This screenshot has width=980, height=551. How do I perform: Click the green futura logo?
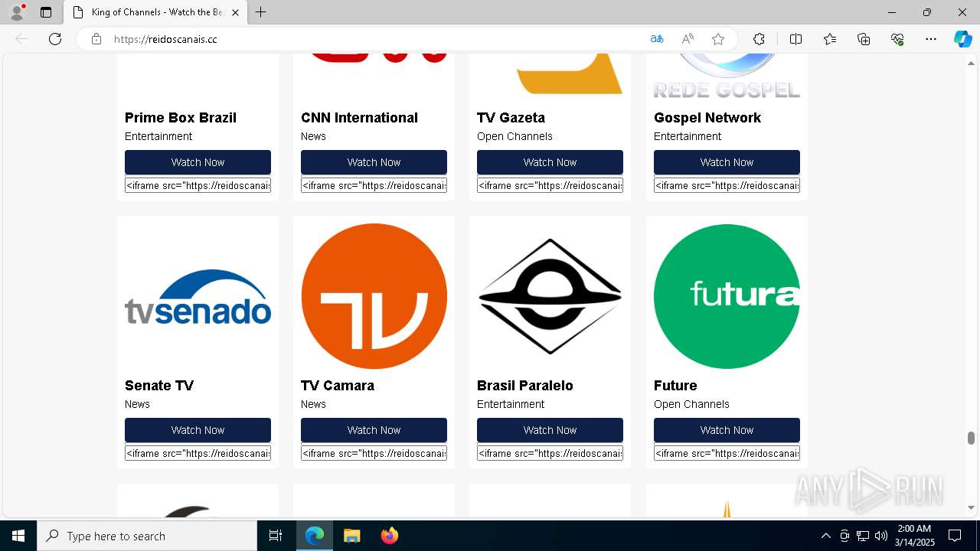(727, 296)
